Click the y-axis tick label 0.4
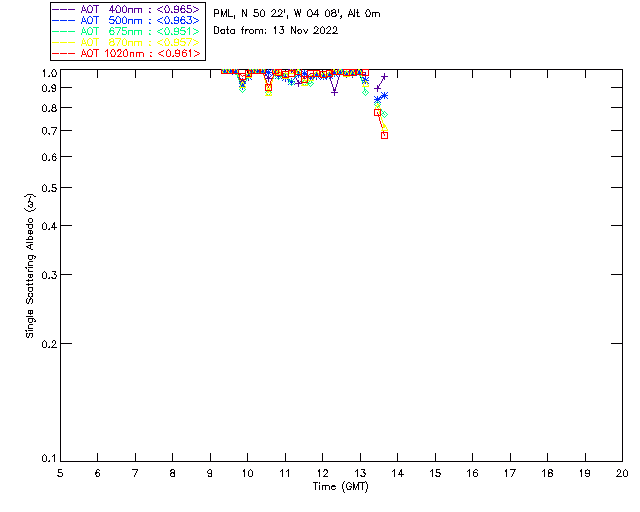Image resolution: width=640 pixels, height=512 pixels. [x=49, y=226]
